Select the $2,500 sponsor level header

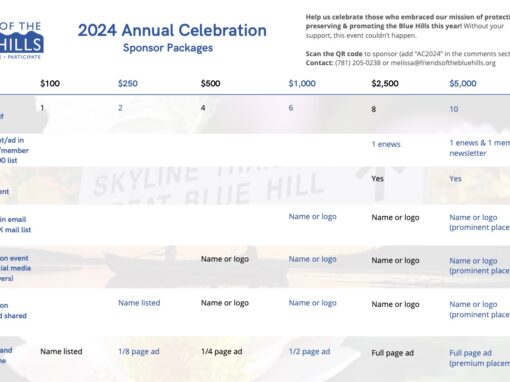pyautogui.click(x=385, y=83)
